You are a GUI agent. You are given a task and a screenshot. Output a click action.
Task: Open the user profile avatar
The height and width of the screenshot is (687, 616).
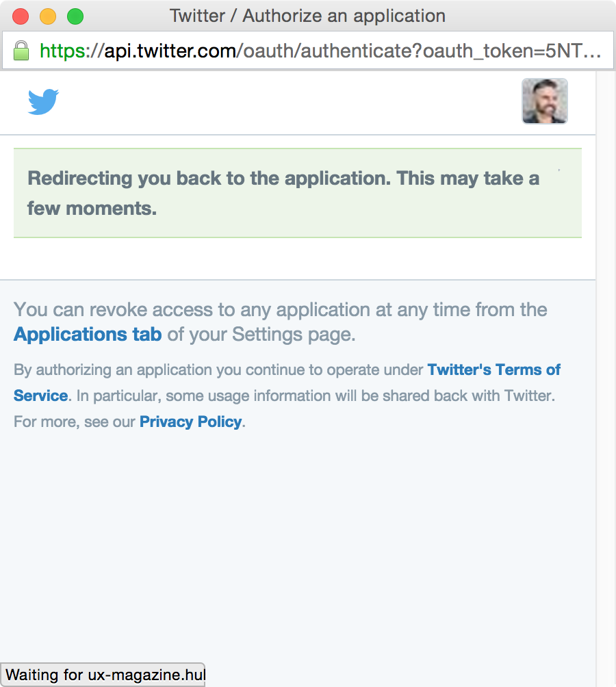click(545, 101)
